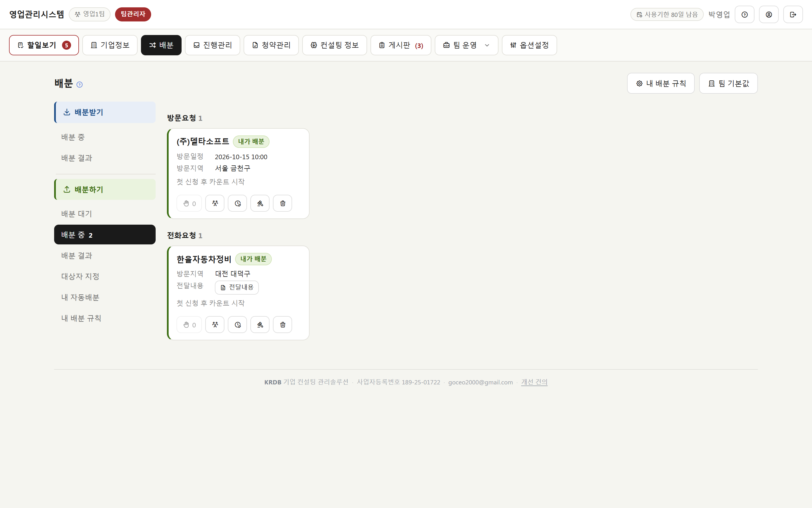Click the logout icon in header
The height and width of the screenshot is (508, 812).
pos(793,14)
